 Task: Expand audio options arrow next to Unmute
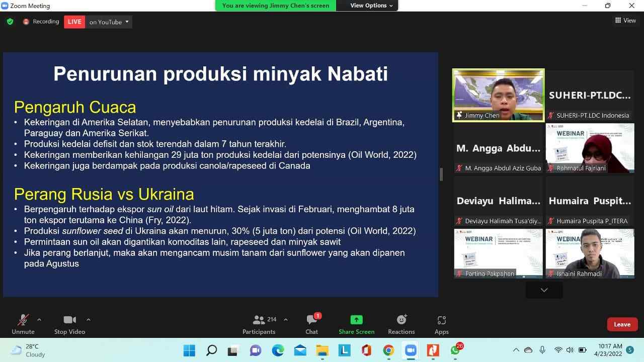point(39,319)
